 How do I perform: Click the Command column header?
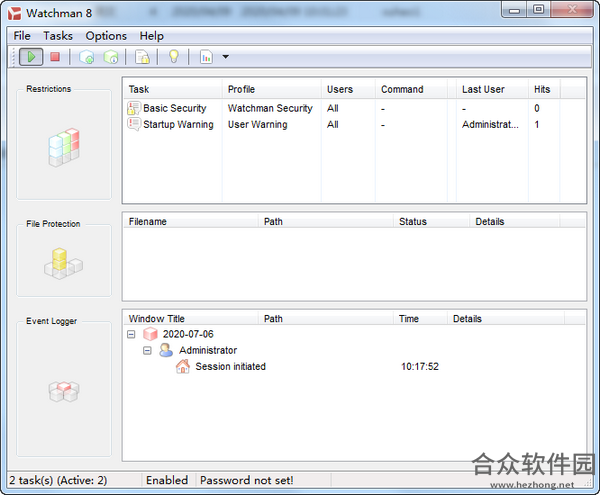411,89
